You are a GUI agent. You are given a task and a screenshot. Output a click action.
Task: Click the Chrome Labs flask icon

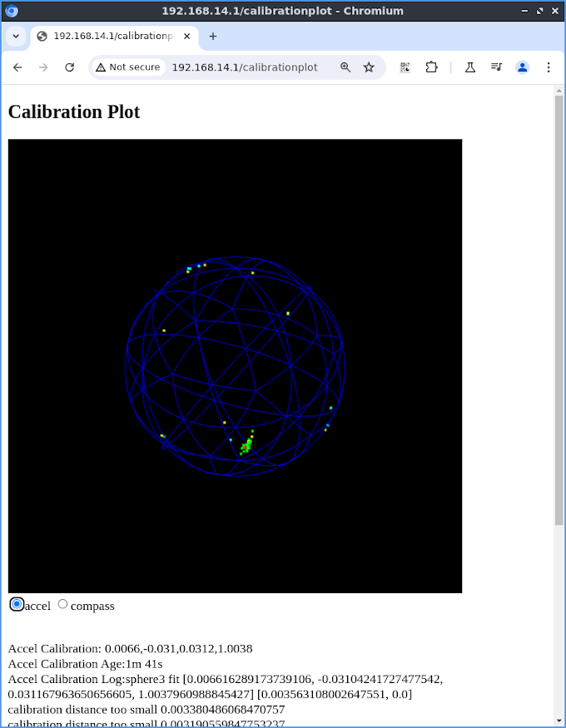[x=470, y=67]
